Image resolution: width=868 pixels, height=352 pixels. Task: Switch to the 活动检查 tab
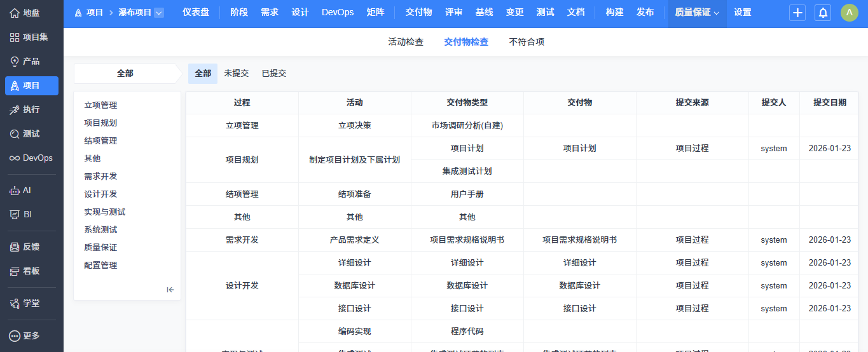click(406, 42)
